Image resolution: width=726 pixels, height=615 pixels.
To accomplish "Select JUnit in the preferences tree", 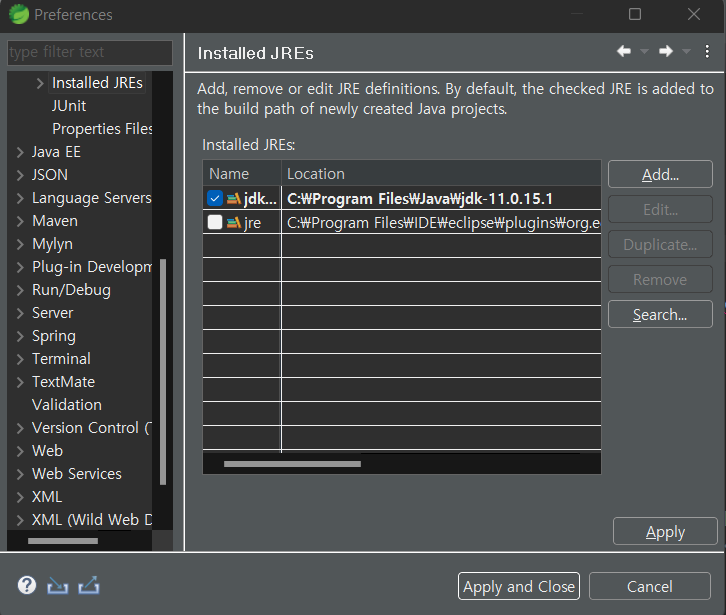I will (x=69, y=106).
